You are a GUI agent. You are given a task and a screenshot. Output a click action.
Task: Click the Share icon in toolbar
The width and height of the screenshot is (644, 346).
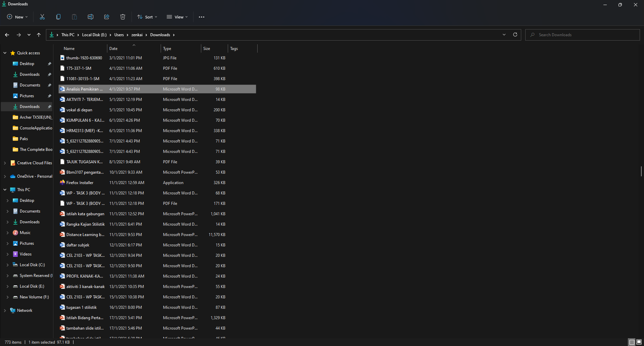click(107, 17)
